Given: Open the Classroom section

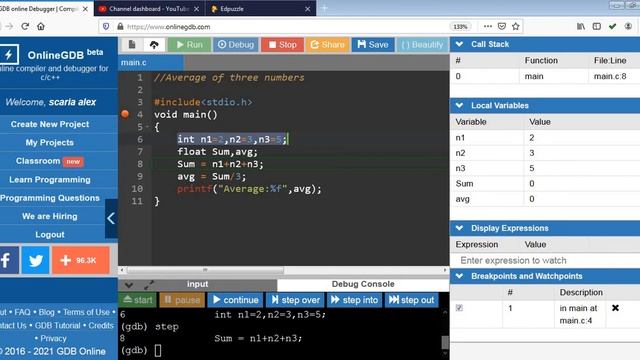Looking at the screenshot, I should tap(50, 161).
